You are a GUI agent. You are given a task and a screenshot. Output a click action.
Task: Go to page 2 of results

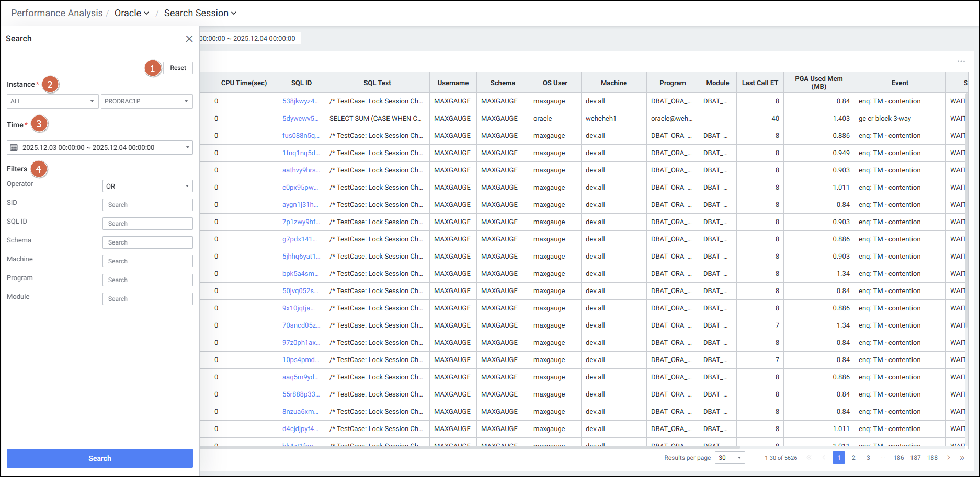pyautogui.click(x=853, y=458)
